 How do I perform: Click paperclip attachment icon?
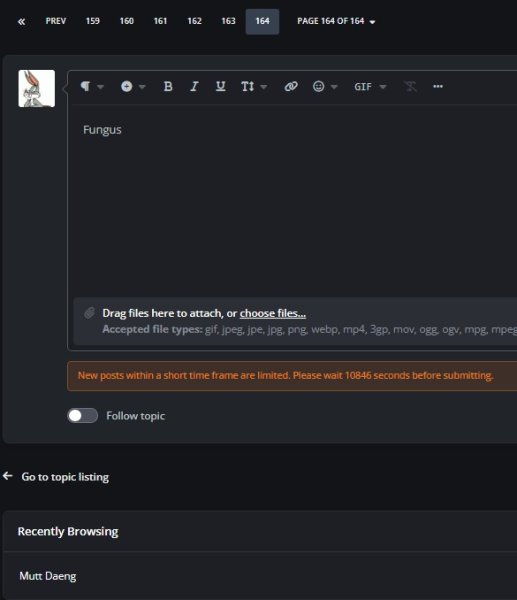point(89,313)
